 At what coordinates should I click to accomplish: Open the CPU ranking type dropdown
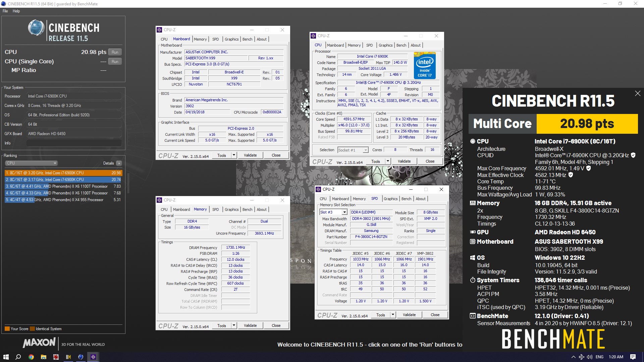[x=31, y=163]
